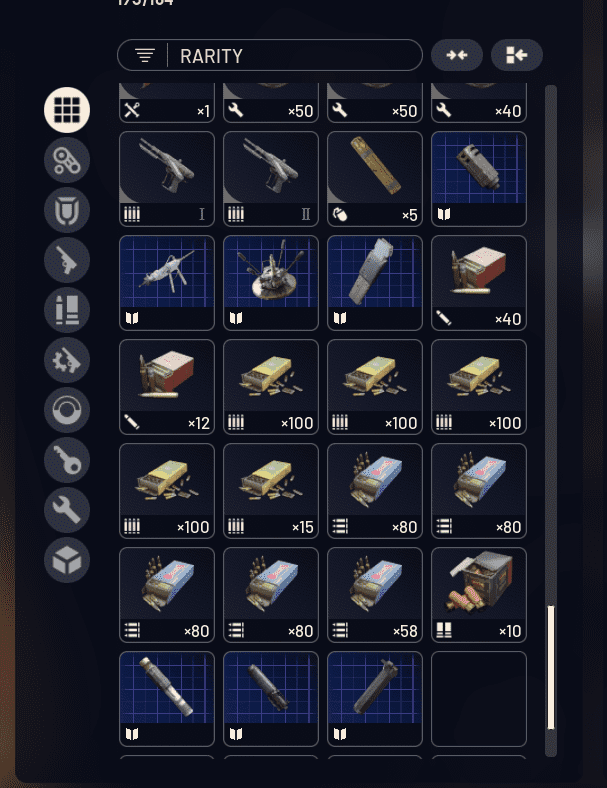
Task: Click the transfer-all arrow button
Action: (517, 55)
